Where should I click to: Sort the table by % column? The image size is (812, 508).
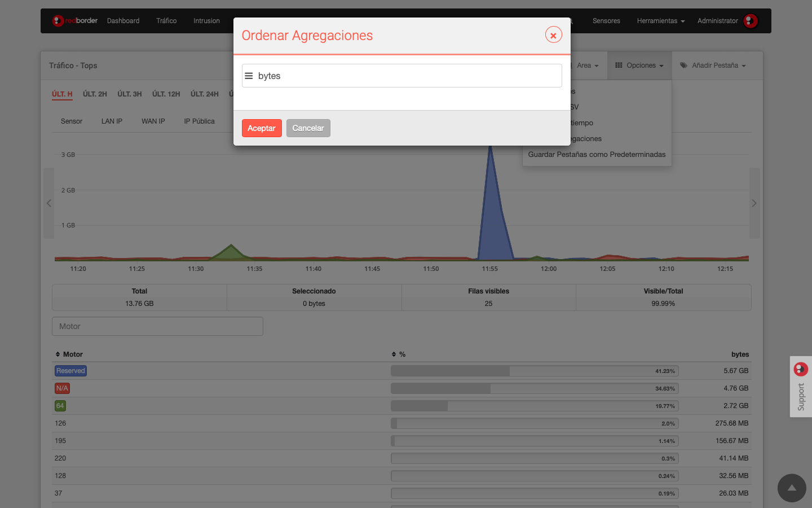[x=399, y=354]
